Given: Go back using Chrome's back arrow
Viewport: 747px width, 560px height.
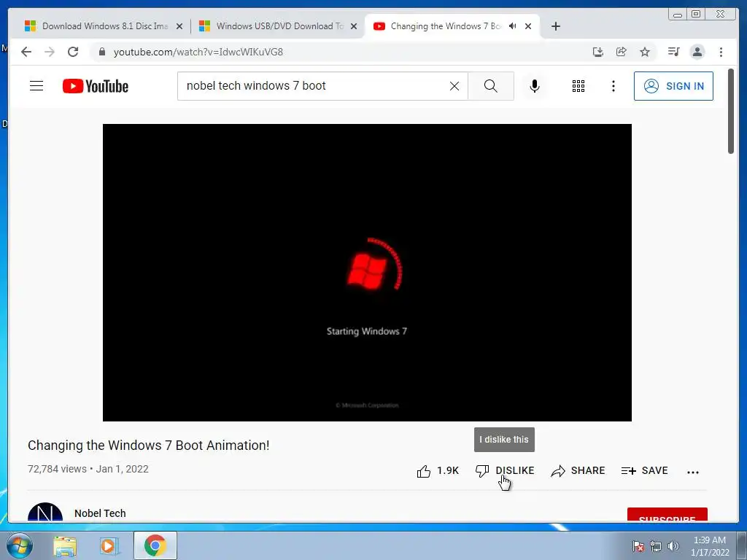Looking at the screenshot, I should tap(26, 52).
